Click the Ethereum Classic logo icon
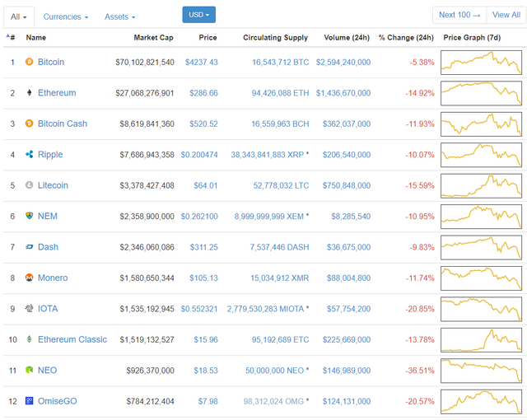The width and height of the screenshot is (527, 420). coord(30,339)
